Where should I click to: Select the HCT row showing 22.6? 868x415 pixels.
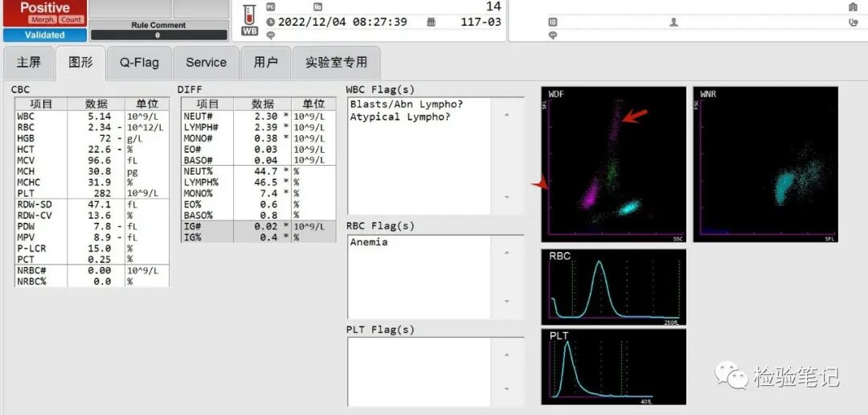92,150
